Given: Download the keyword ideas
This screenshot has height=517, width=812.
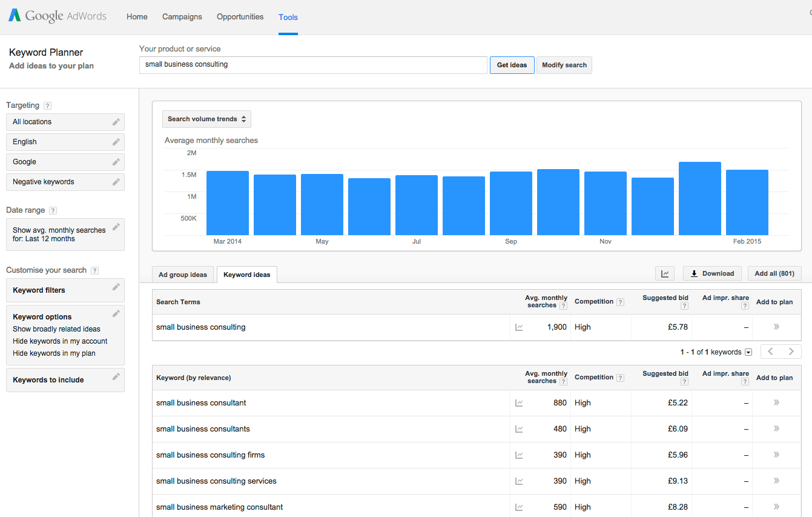Looking at the screenshot, I should tap(713, 273).
